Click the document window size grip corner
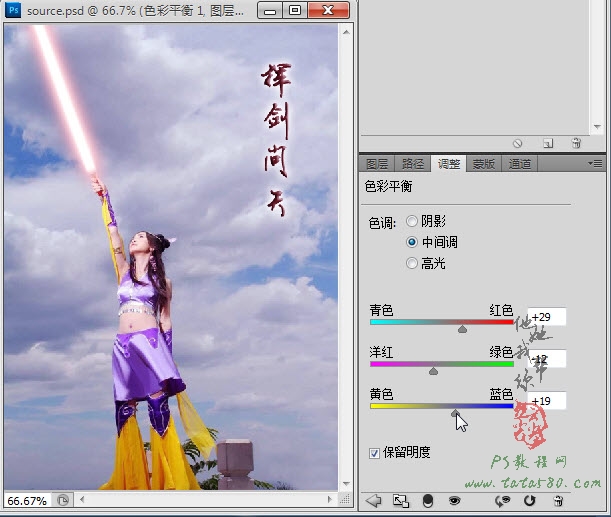Screen dimensions: 611x517 tap(345, 499)
